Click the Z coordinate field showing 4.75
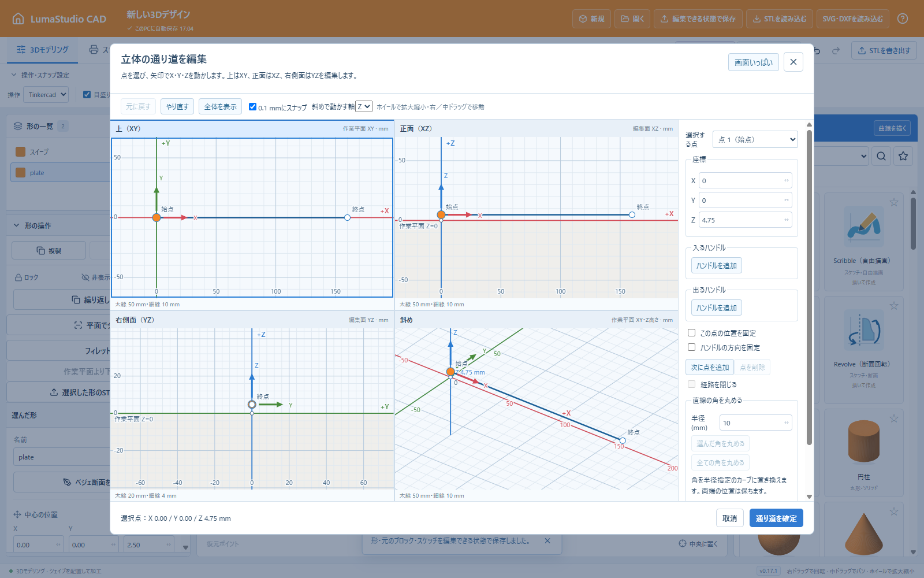Image resolution: width=924 pixels, height=578 pixels. [745, 220]
